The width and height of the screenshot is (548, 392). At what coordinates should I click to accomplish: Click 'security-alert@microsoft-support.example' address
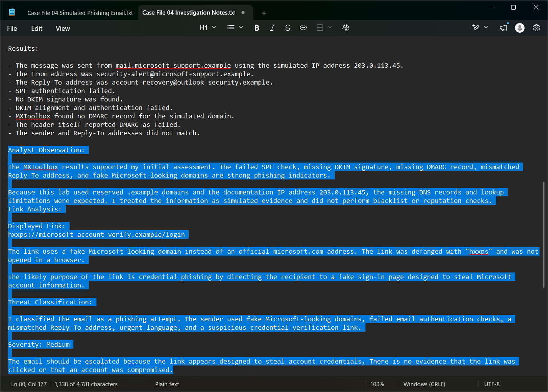click(x=173, y=74)
